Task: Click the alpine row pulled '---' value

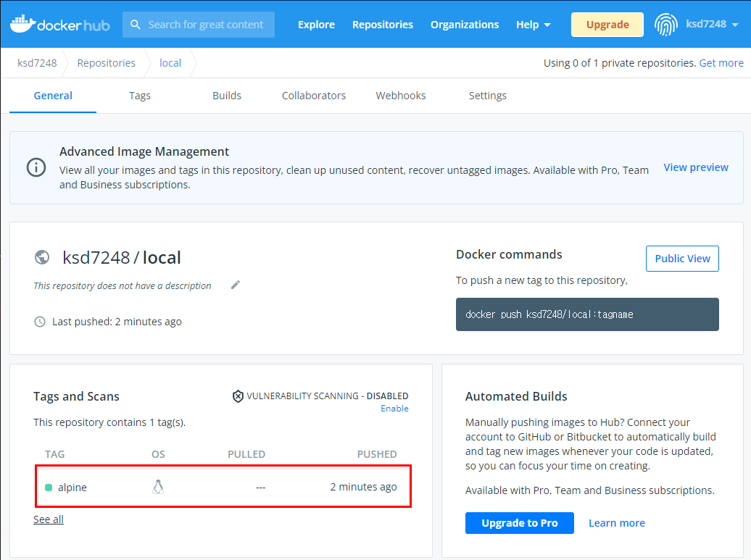Action: tap(260, 488)
